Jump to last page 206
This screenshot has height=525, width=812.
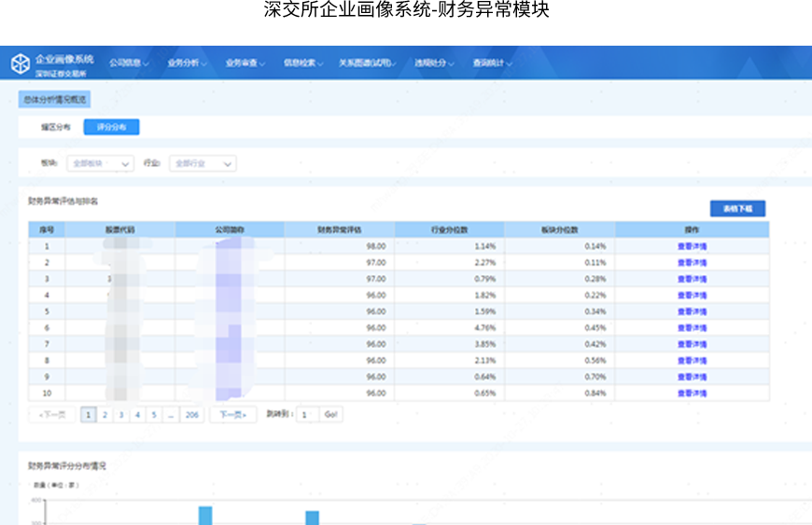click(x=192, y=415)
